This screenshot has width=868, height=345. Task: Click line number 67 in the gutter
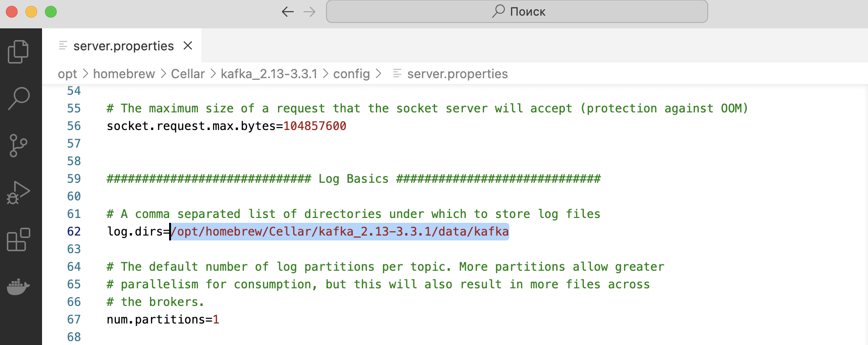(74, 319)
